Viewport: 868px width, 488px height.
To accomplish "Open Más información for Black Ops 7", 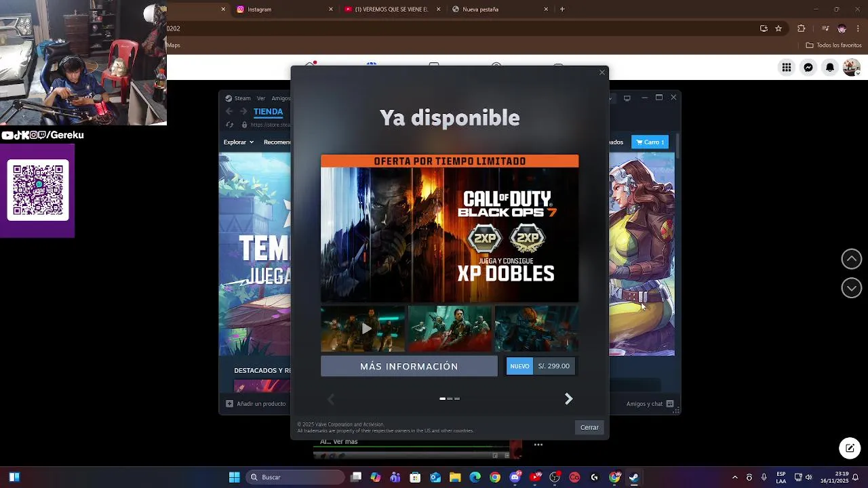I will point(409,366).
